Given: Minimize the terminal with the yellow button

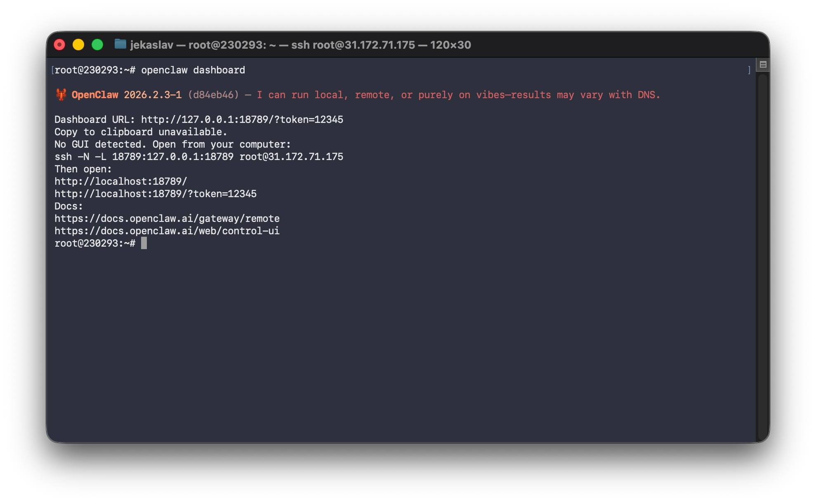Looking at the screenshot, I should coord(78,45).
